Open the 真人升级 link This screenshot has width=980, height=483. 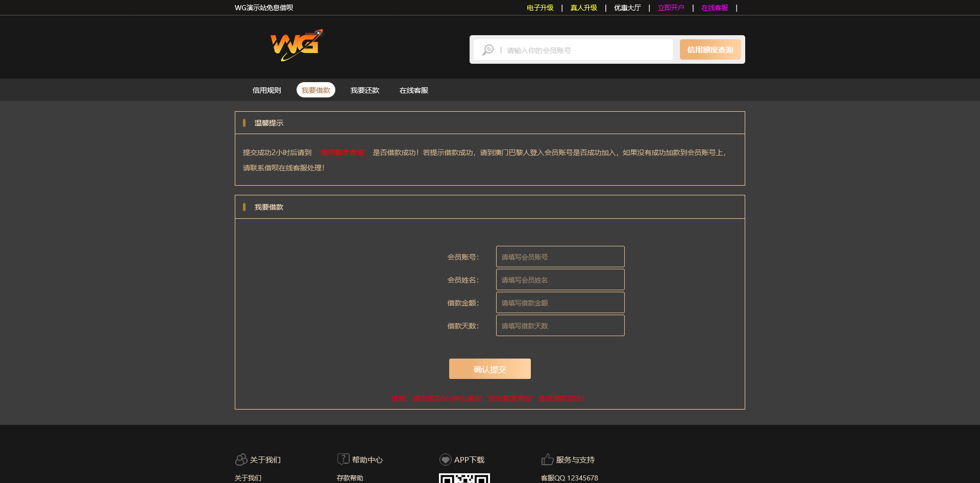point(583,8)
